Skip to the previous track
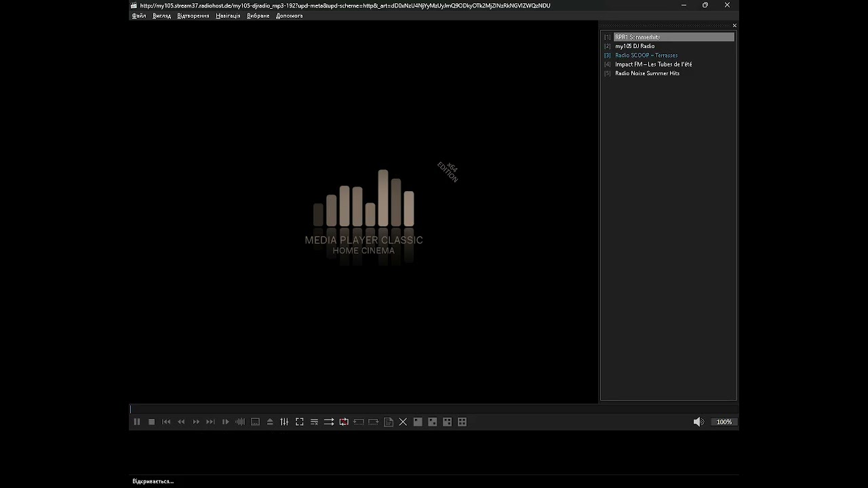The height and width of the screenshot is (488, 868). coord(166,422)
